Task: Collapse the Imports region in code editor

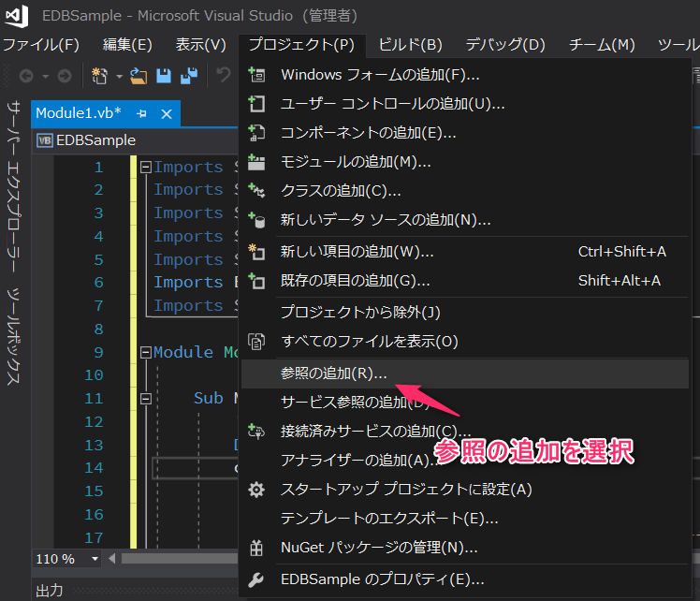Action: [146, 168]
